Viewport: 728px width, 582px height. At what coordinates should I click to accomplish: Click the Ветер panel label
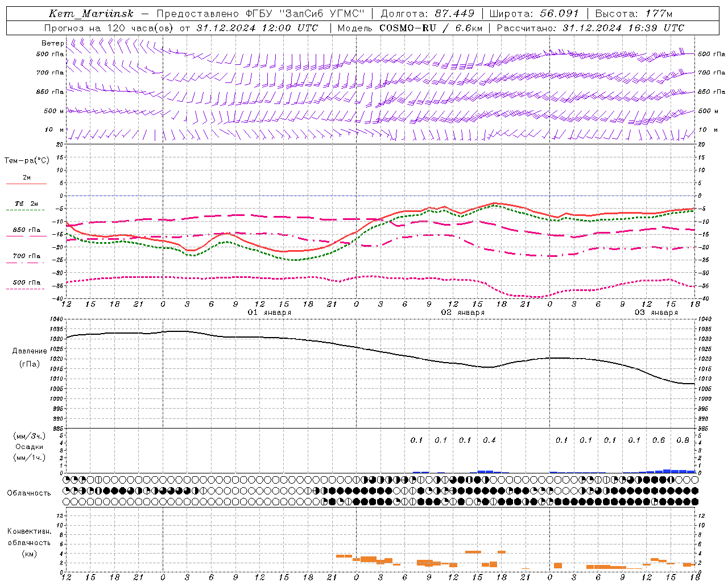pos(52,43)
